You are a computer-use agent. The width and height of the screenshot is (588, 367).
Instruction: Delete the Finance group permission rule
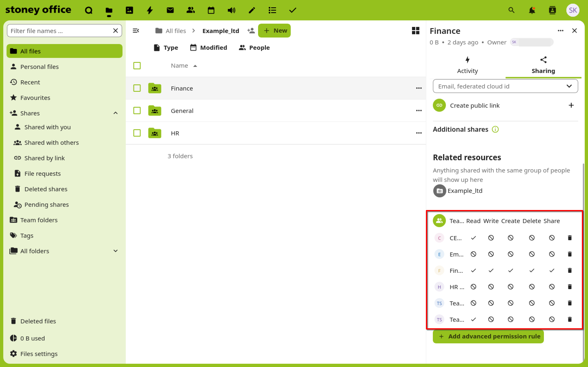pyautogui.click(x=570, y=270)
